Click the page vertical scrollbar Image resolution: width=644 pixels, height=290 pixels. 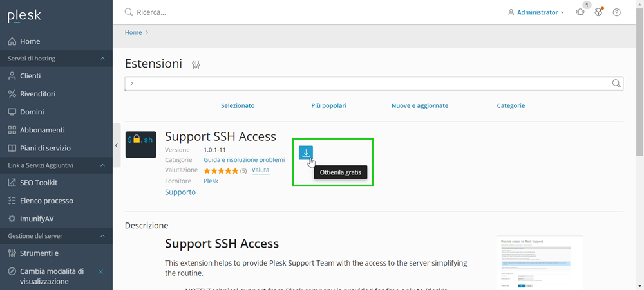click(640, 82)
